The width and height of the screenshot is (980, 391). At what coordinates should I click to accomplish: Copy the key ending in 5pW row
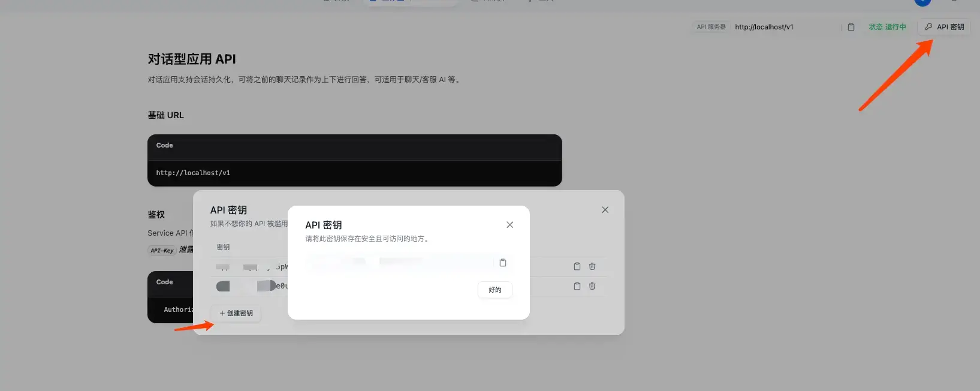[x=577, y=266]
